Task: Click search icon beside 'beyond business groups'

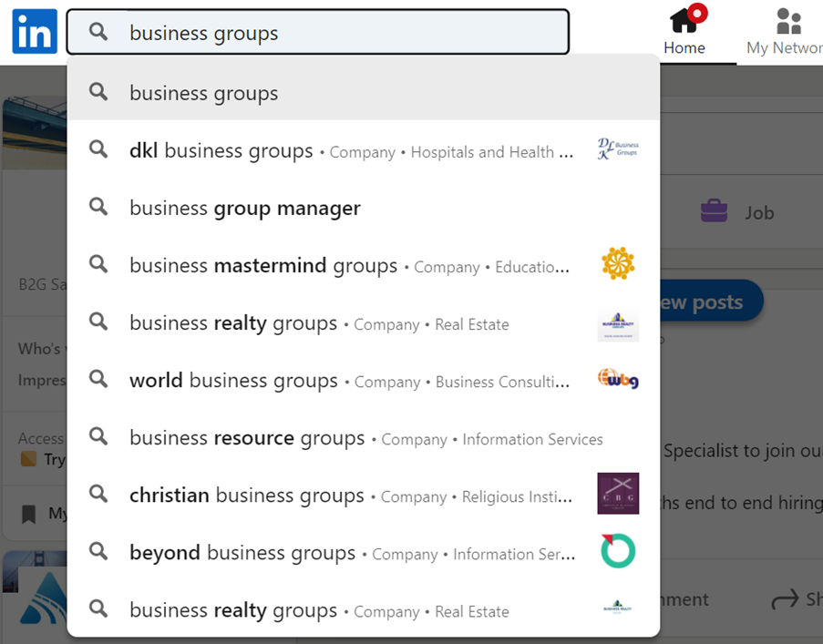Action: 98,551
